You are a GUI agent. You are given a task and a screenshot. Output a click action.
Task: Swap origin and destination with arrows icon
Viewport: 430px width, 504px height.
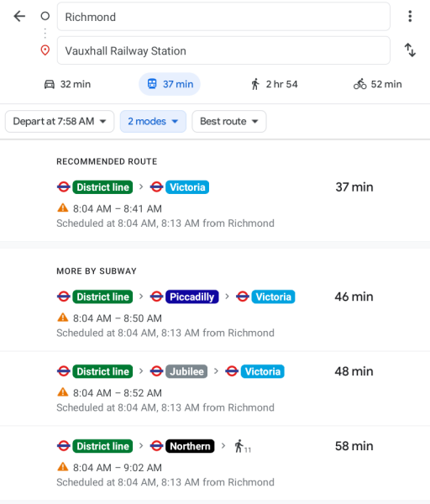coord(410,50)
